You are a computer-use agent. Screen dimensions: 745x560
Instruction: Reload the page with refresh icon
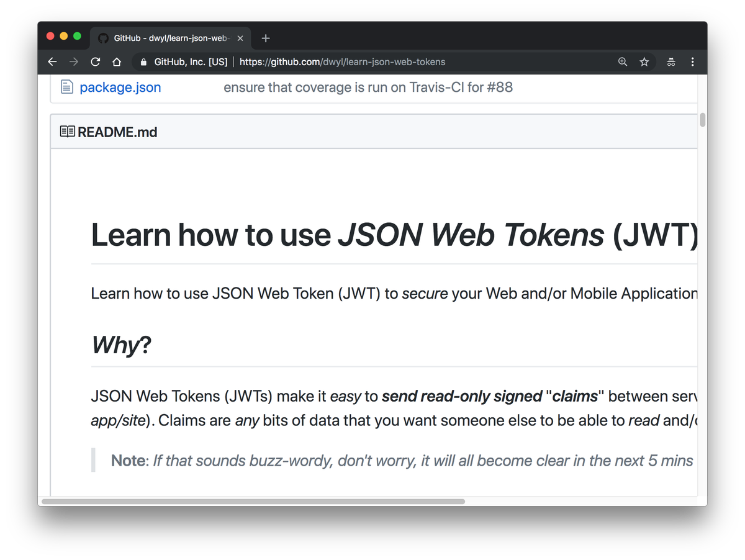[x=96, y=61]
